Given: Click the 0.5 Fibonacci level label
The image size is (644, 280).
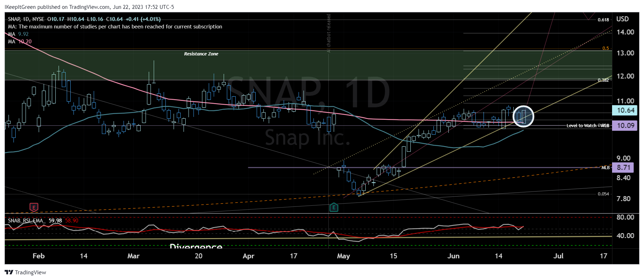Looking at the screenshot, I should click(606, 48).
